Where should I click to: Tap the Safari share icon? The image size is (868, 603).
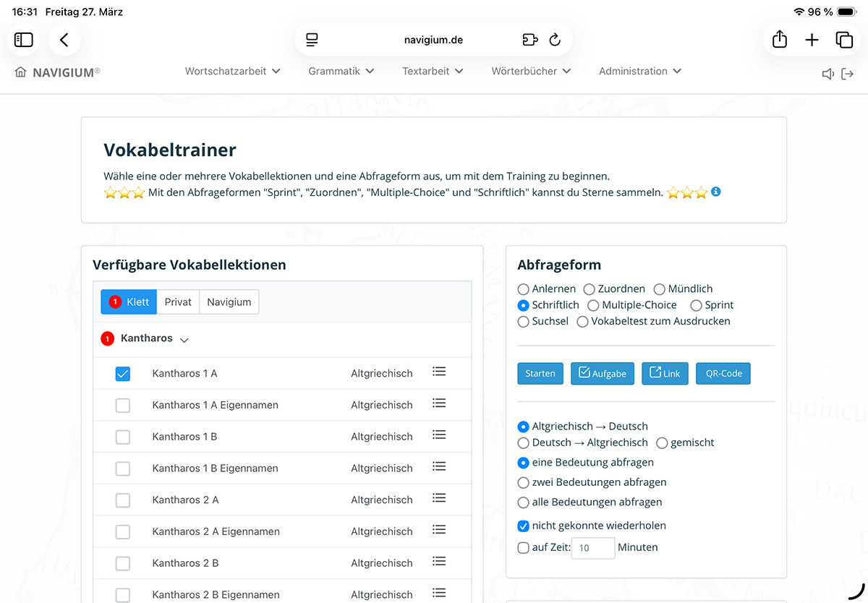pos(779,40)
